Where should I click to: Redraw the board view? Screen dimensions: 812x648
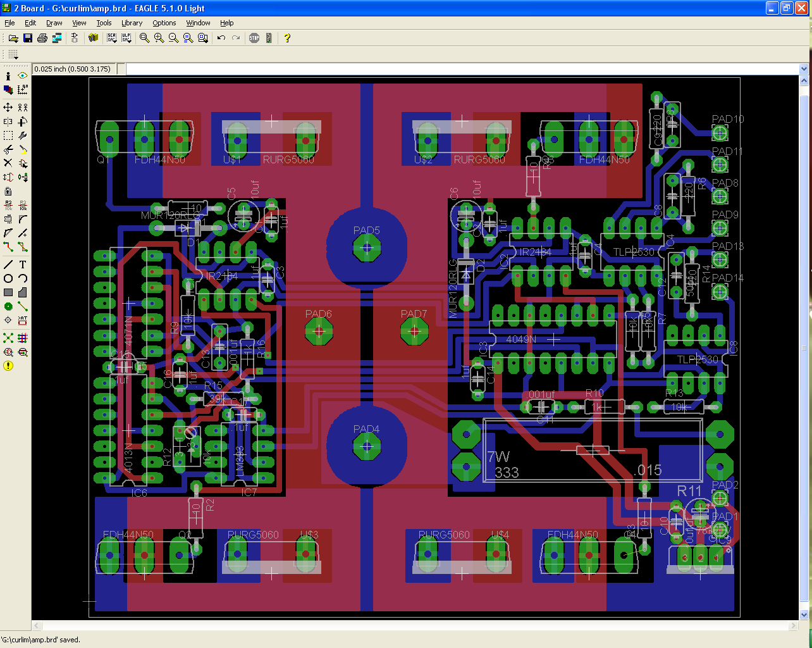tap(188, 38)
